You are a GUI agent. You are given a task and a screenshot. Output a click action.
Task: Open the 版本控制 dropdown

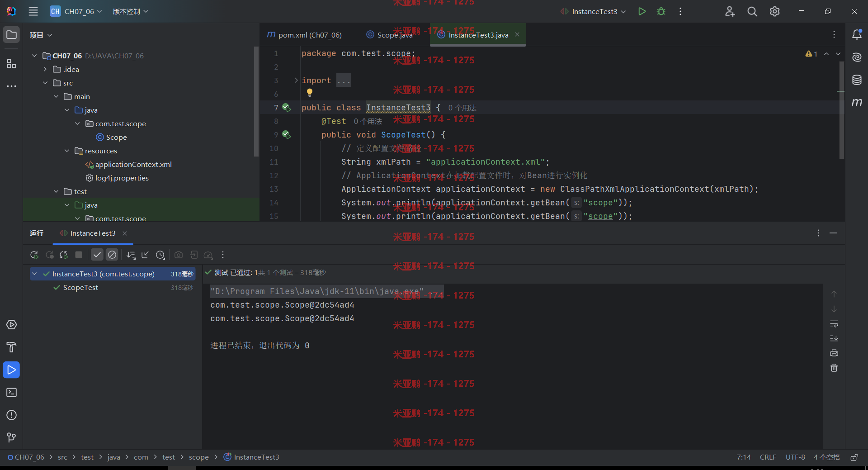point(130,11)
